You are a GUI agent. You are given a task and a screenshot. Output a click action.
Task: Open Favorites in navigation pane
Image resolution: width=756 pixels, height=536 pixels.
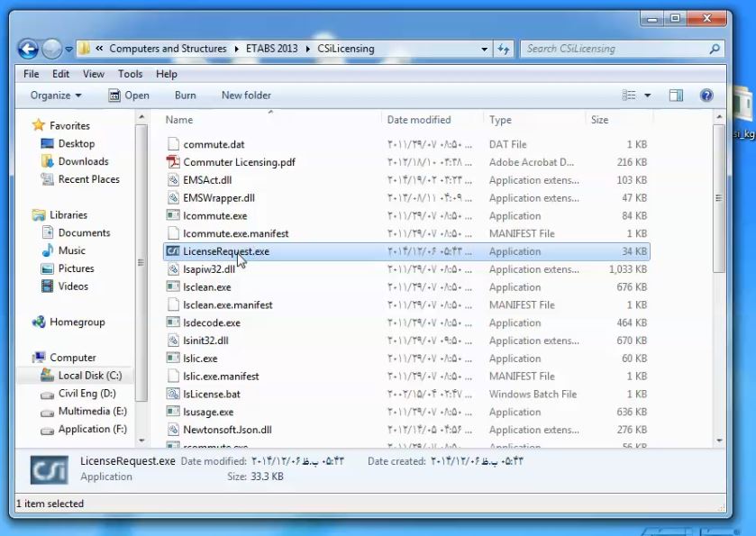[69, 126]
